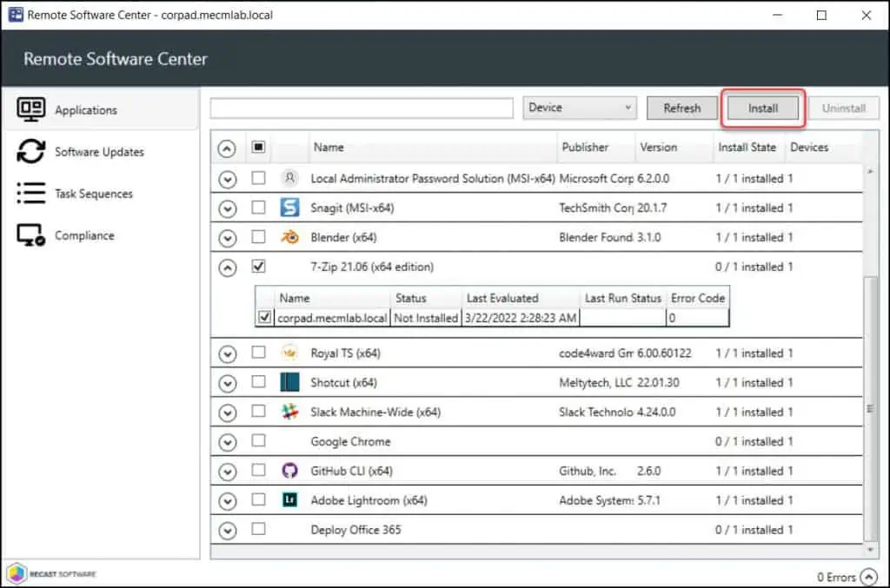Uncheck the 7-Zip 21.06 checkbox
The width and height of the screenshot is (890, 588).
point(258,266)
